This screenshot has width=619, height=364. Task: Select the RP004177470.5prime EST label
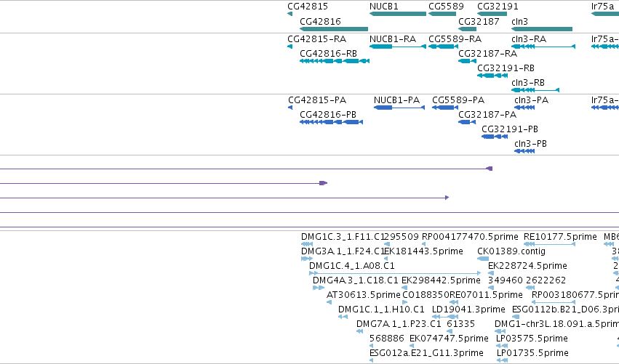(x=470, y=237)
